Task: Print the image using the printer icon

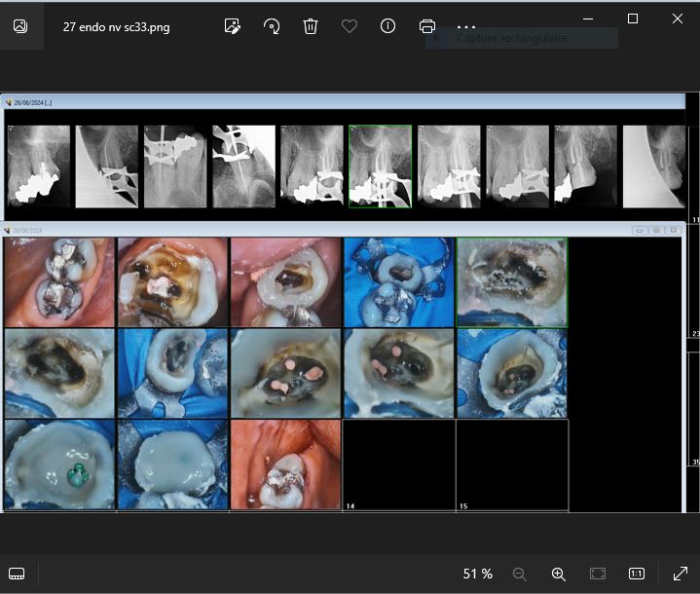Action: (426, 26)
